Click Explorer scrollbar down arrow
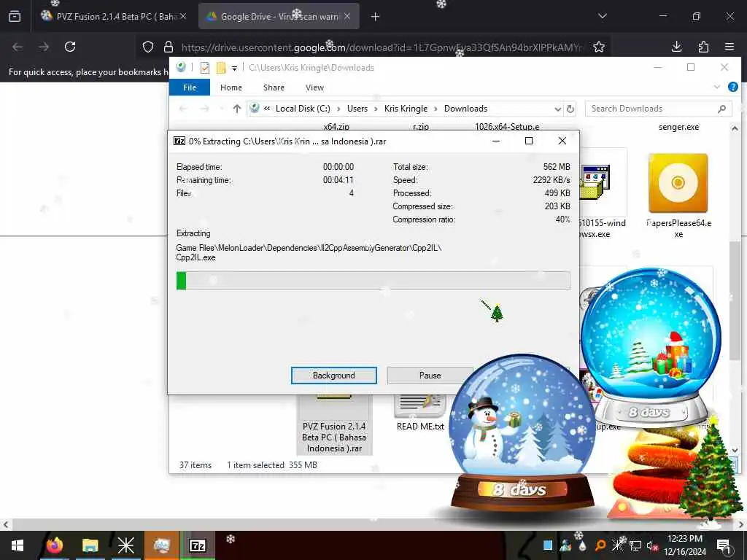This screenshot has height=560, width=747. click(734, 449)
